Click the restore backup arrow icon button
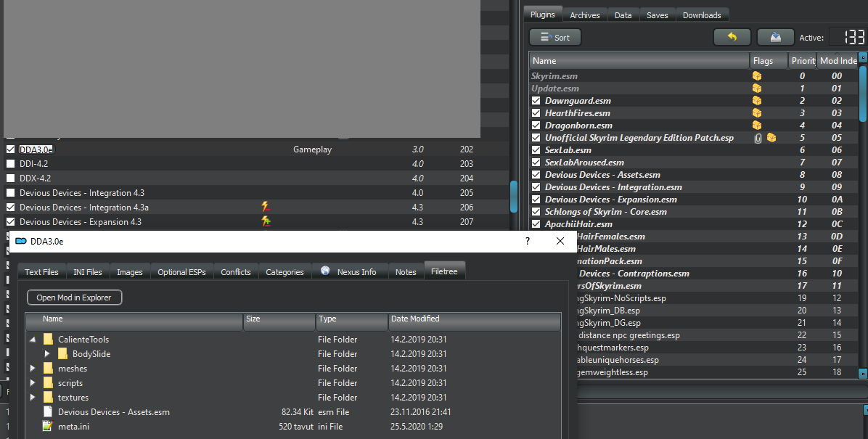868x439 pixels. (732, 37)
